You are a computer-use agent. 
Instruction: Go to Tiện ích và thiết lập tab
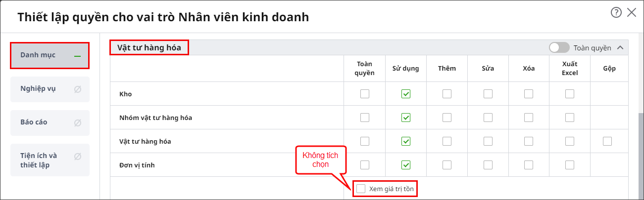[50, 160]
